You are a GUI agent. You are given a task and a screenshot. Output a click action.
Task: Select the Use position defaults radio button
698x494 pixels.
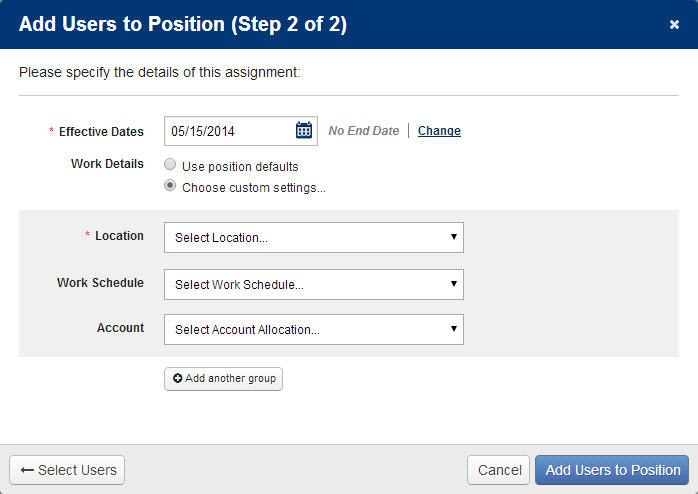point(170,165)
